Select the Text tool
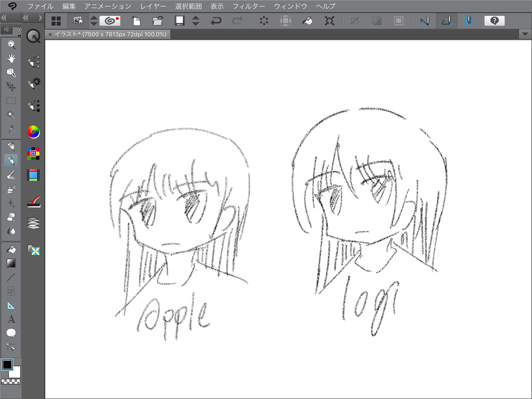The width and height of the screenshot is (532, 399). [11, 319]
